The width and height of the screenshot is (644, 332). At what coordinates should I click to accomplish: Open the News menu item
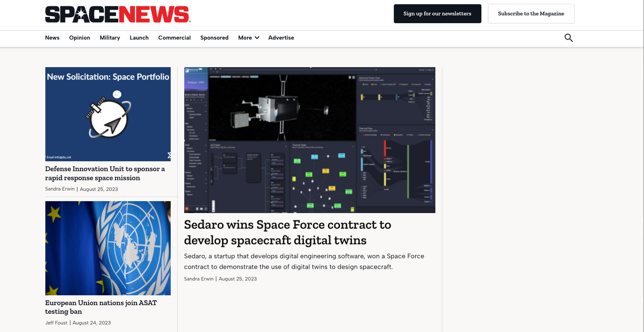(52, 38)
